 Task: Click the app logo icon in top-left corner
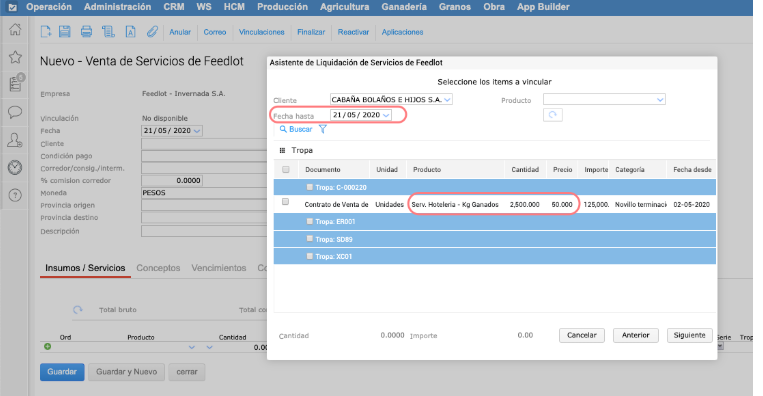pyautogui.click(x=13, y=7)
